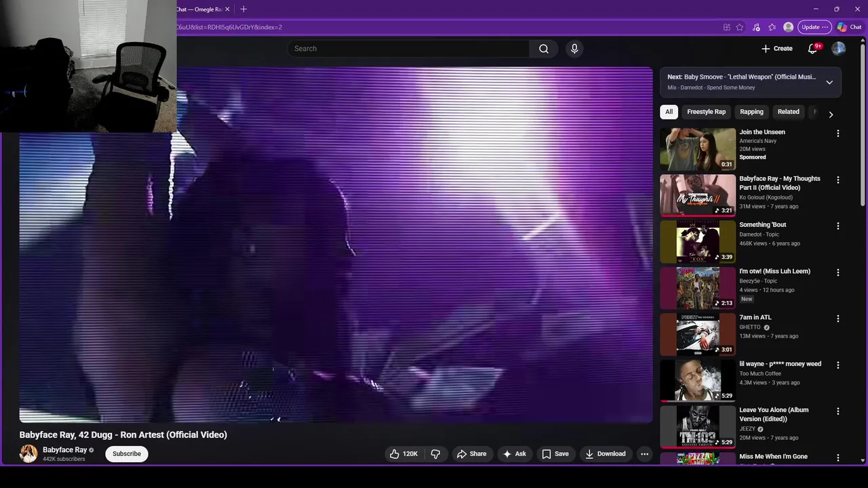Screen dimensions: 868x488
Task: Open options menu for Join the Unseen ad
Action: click(x=838, y=134)
